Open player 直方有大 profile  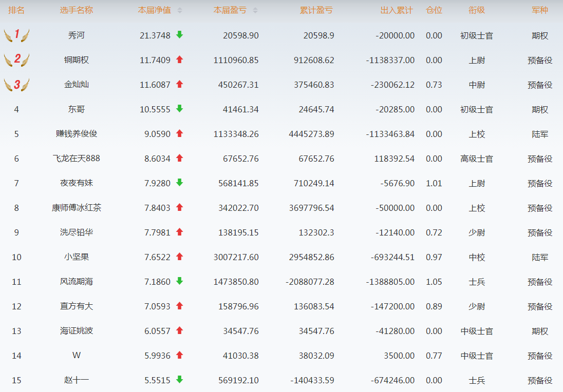(77, 306)
